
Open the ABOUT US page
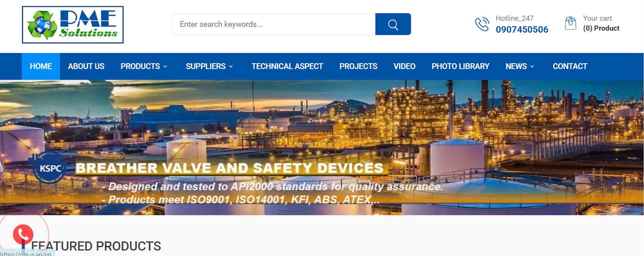[x=86, y=66]
